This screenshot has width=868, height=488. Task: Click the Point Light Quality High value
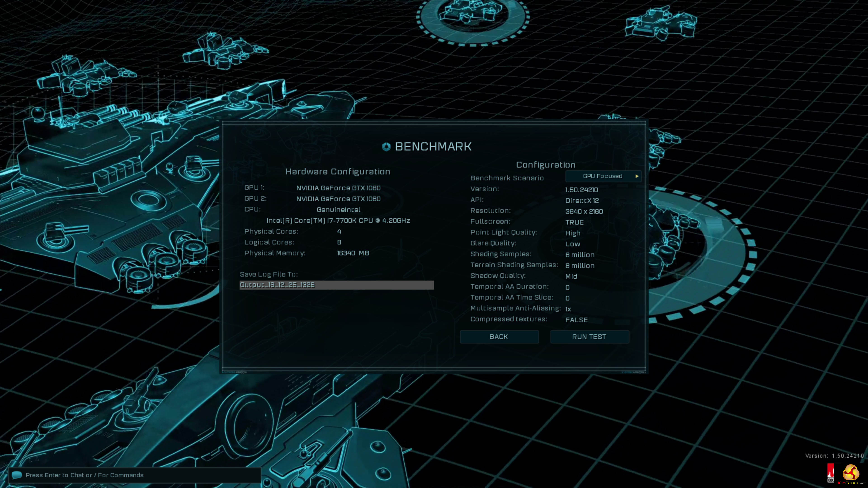tap(573, 233)
